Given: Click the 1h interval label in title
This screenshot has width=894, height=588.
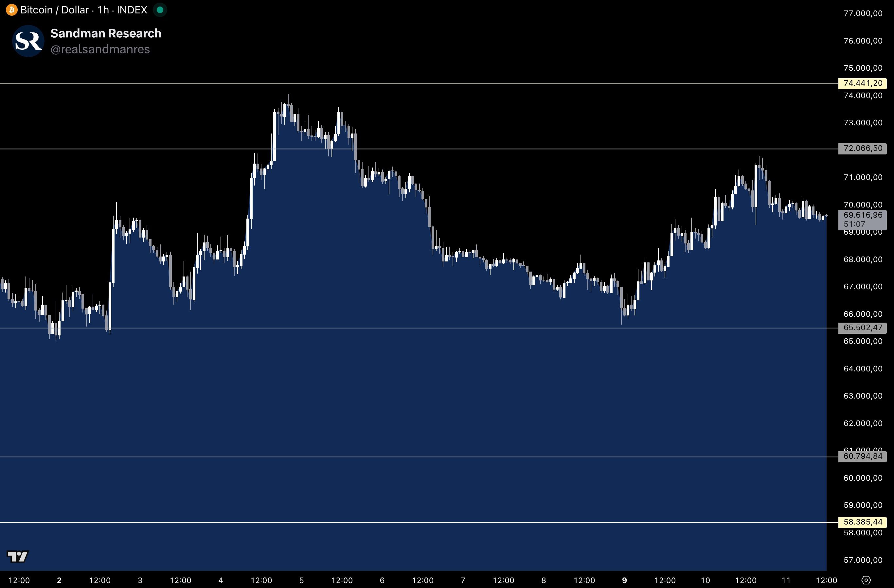Looking at the screenshot, I should pyautogui.click(x=103, y=10).
